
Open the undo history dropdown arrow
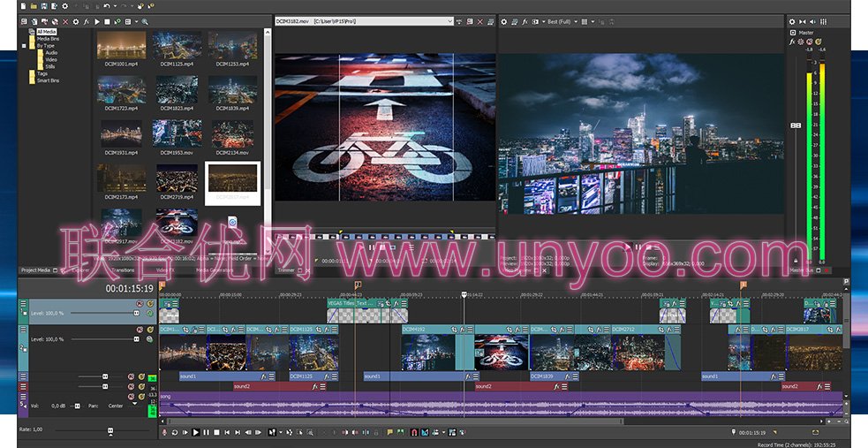[x=115, y=6]
